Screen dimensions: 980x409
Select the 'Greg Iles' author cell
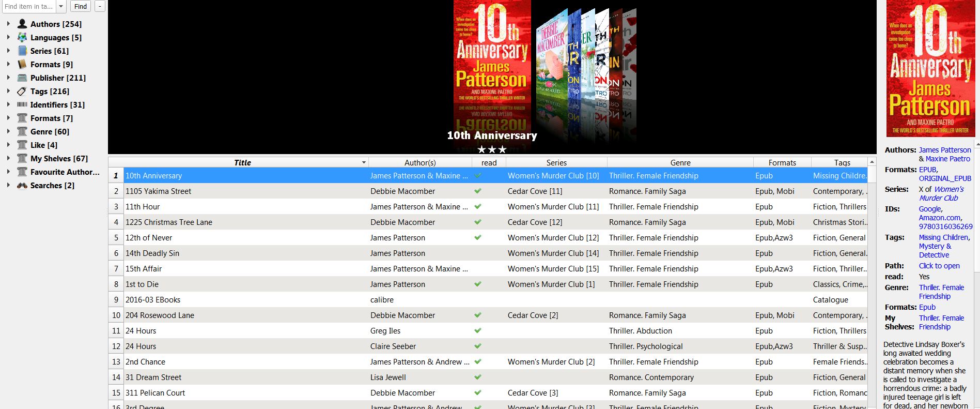click(420, 330)
